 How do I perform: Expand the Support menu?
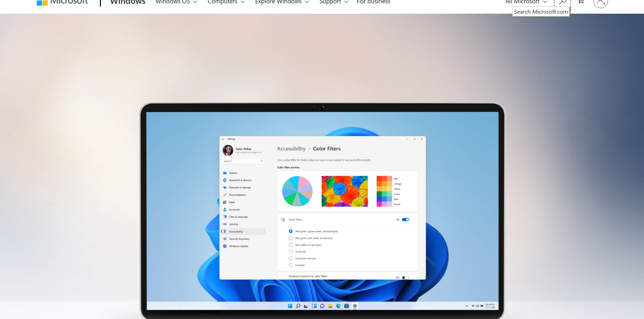(334, 2)
